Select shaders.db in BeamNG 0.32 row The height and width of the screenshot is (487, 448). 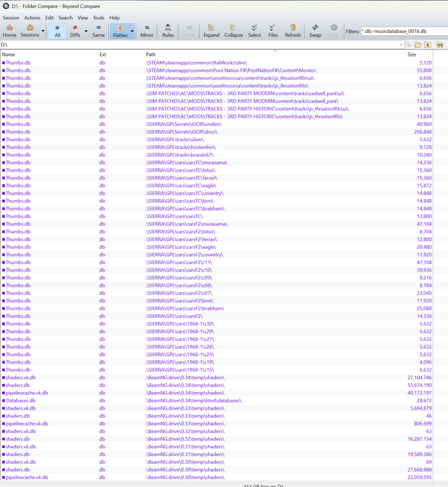[x=18, y=439]
